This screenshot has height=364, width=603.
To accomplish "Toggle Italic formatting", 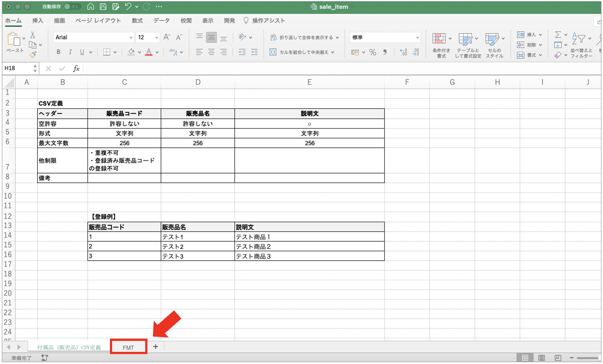I will (x=70, y=52).
